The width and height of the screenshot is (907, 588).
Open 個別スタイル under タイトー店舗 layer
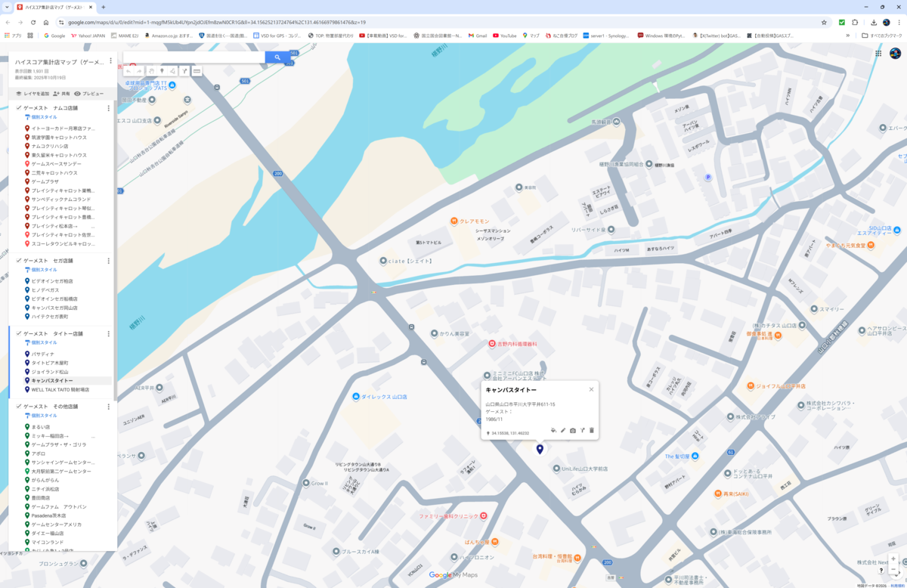pos(41,342)
